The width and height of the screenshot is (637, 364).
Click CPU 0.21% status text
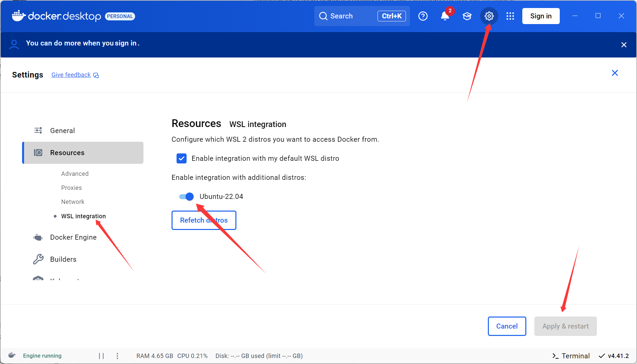tap(193, 356)
